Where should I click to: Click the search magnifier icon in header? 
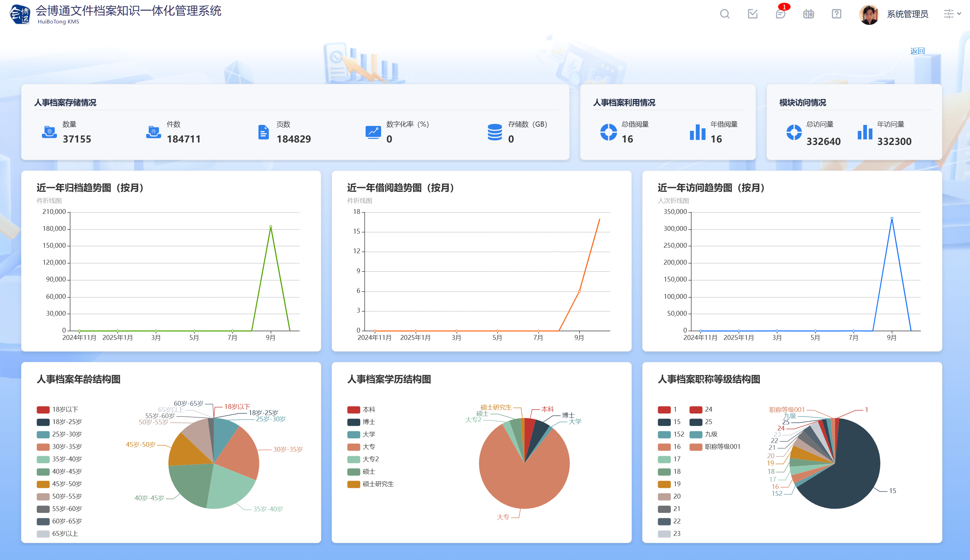pos(725,14)
